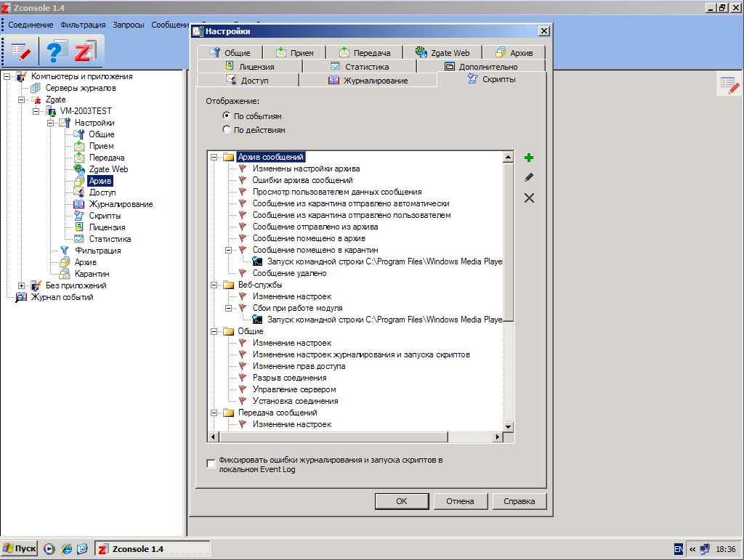Expand the Без приложений tree node
This screenshot has height=560, width=744.
pos(21,286)
